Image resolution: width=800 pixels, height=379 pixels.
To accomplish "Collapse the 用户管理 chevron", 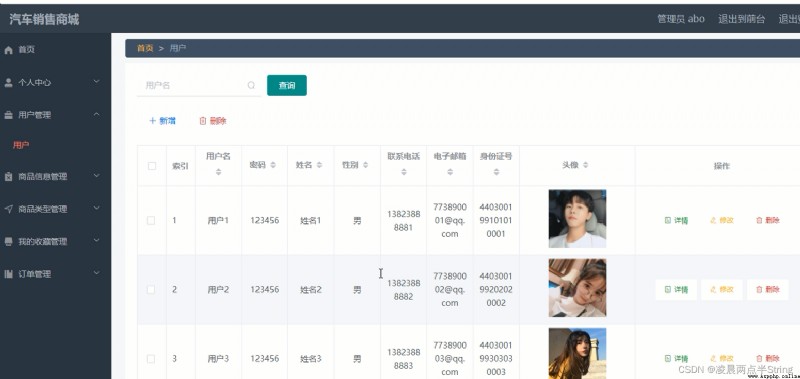I will click(x=97, y=114).
